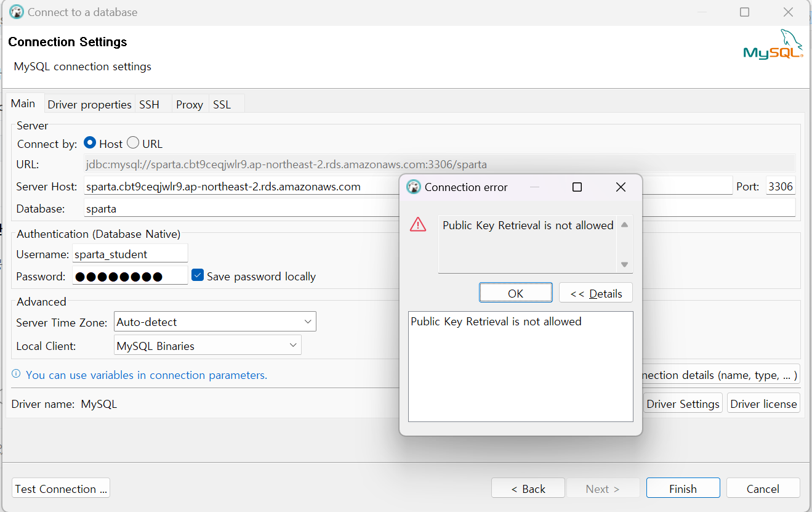Open Driver license
Screen dimensions: 812x512
[763, 404]
